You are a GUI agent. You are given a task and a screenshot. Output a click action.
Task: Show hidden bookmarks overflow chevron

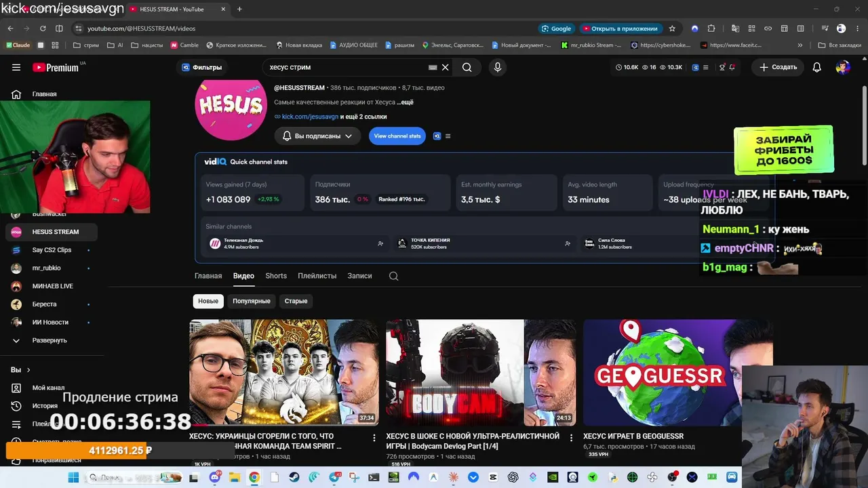tap(800, 45)
